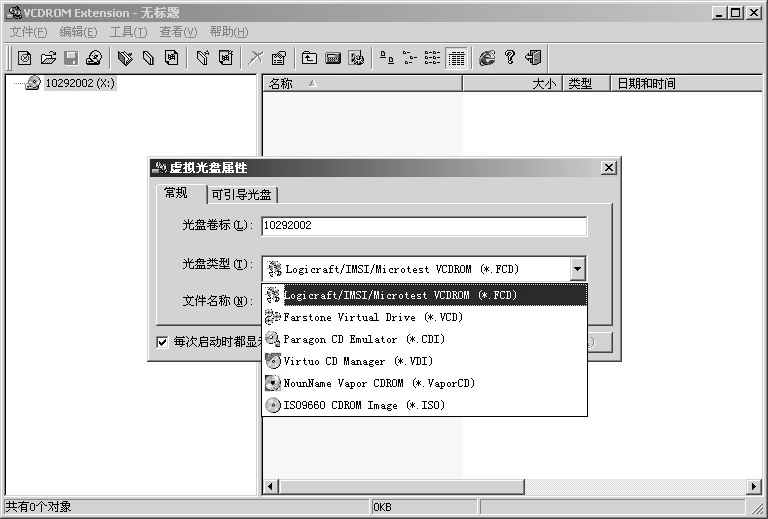
Task: Click the disc icon after Save icon
Action: (x=94, y=58)
